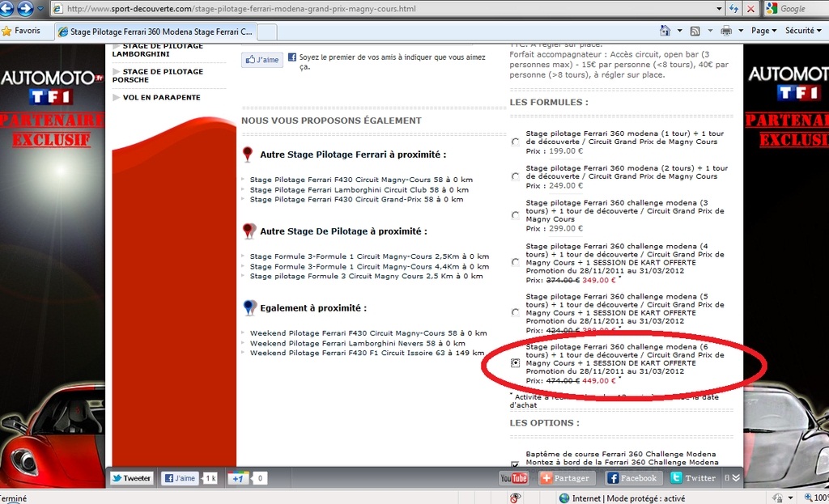Click the Facebook J'aime thumbs-up button
This screenshot has height=504, width=829.
point(262,60)
